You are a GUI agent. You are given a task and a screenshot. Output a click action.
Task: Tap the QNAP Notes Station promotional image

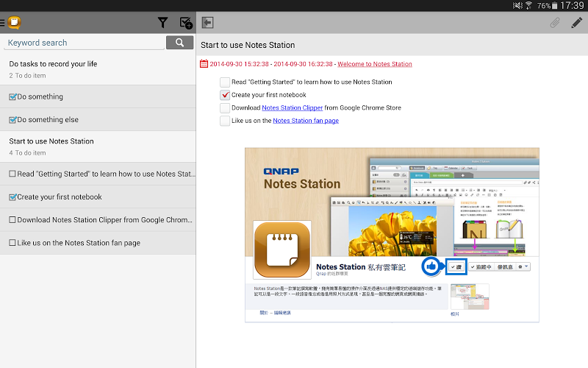(392, 235)
